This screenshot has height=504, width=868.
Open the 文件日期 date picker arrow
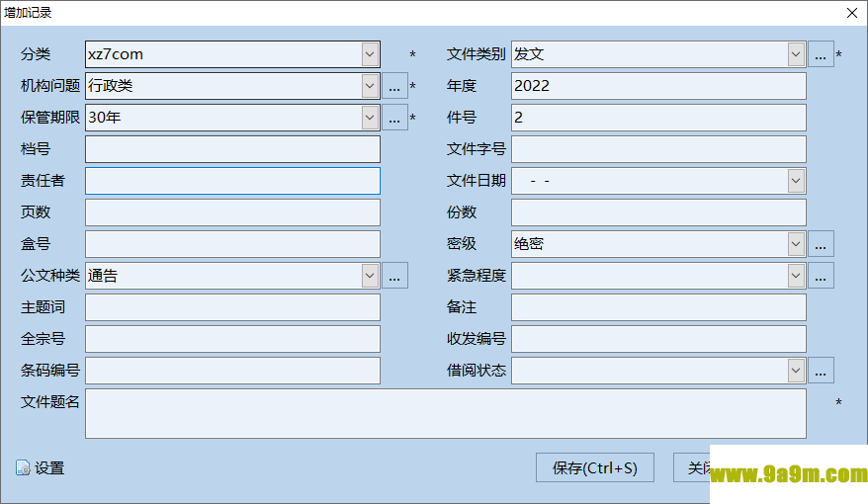(x=796, y=181)
